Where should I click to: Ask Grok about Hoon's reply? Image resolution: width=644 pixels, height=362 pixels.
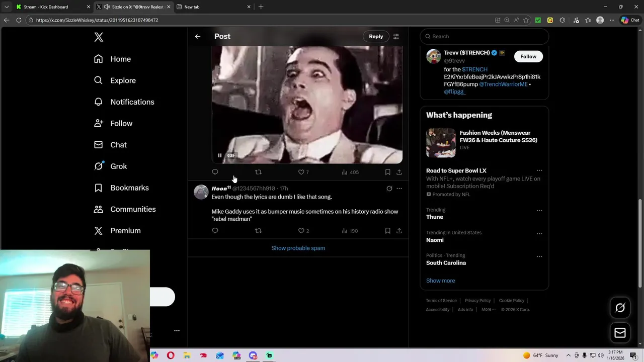click(389, 189)
